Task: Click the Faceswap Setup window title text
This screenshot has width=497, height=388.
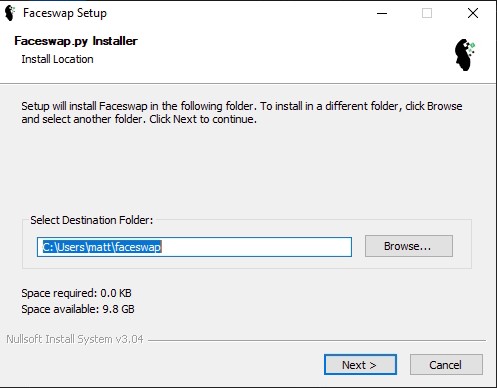Action: (65, 13)
